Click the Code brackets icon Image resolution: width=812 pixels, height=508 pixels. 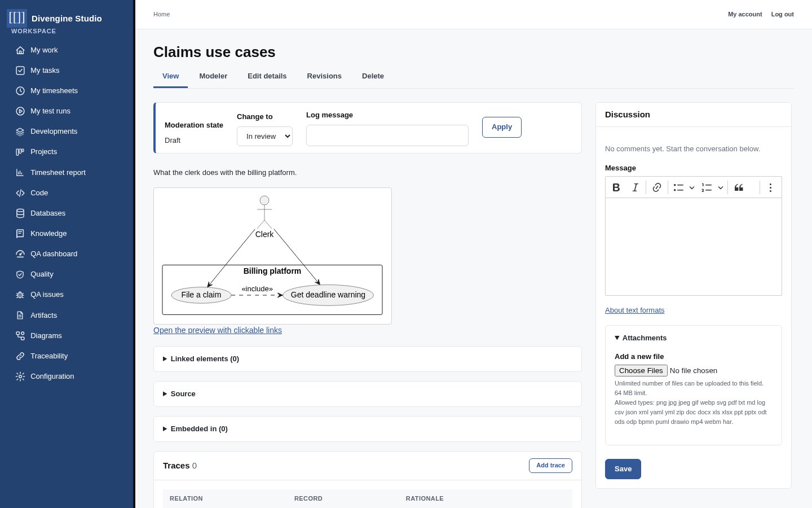coord(20,193)
